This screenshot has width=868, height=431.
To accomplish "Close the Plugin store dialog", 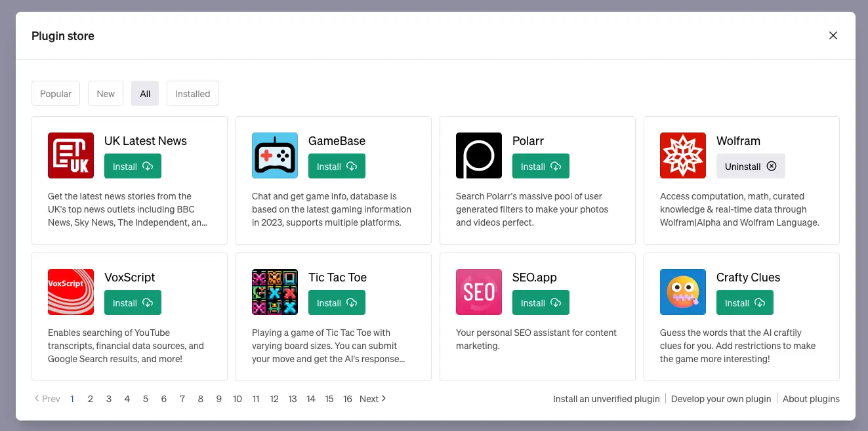I will click(833, 35).
